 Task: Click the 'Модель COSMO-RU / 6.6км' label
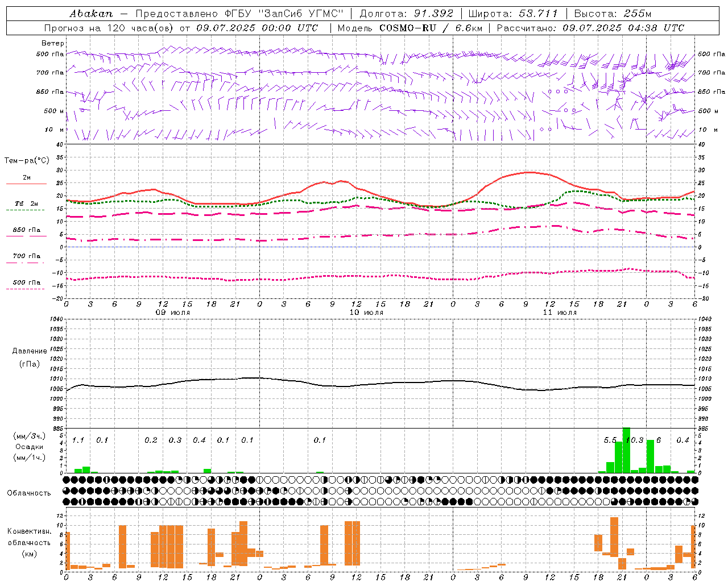pyautogui.click(x=409, y=28)
